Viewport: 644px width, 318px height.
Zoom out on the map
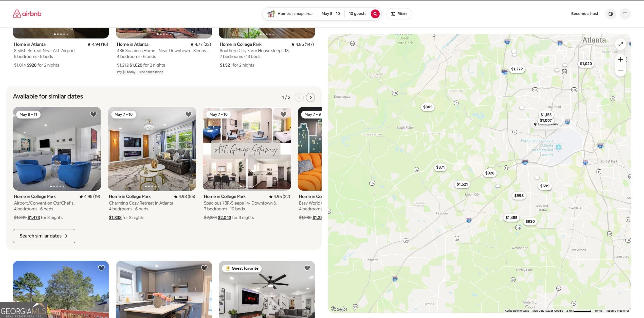(620, 71)
